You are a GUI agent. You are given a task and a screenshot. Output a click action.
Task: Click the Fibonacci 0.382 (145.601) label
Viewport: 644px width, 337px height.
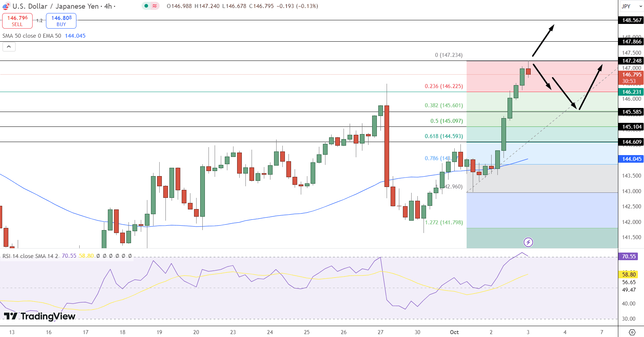tap(444, 105)
